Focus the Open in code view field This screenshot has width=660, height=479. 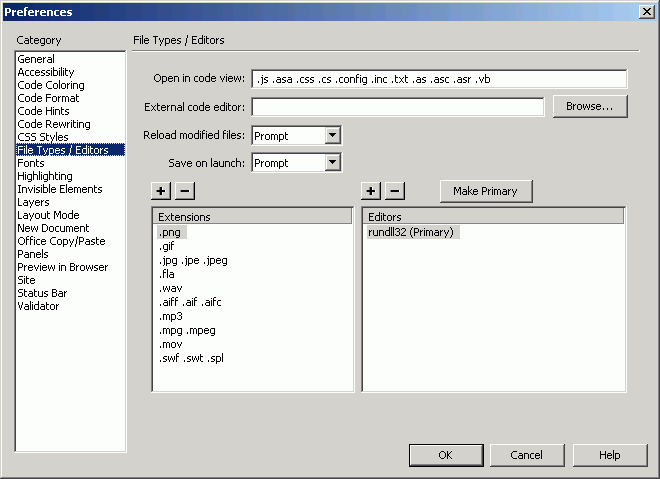click(x=439, y=79)
